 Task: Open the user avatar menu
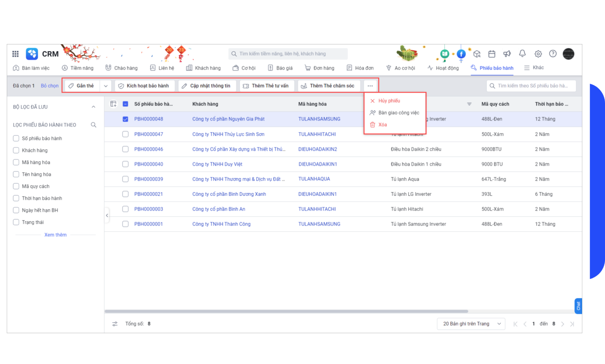[x=568, y=54]
